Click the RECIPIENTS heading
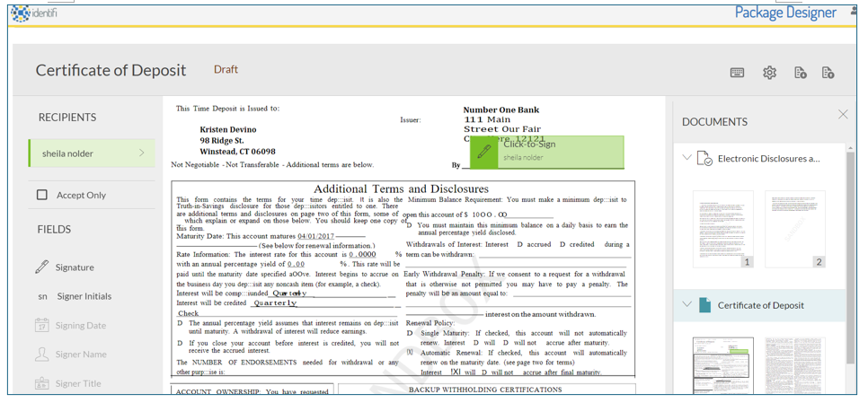Screen dimensions: 868x403 pos(67,118)
